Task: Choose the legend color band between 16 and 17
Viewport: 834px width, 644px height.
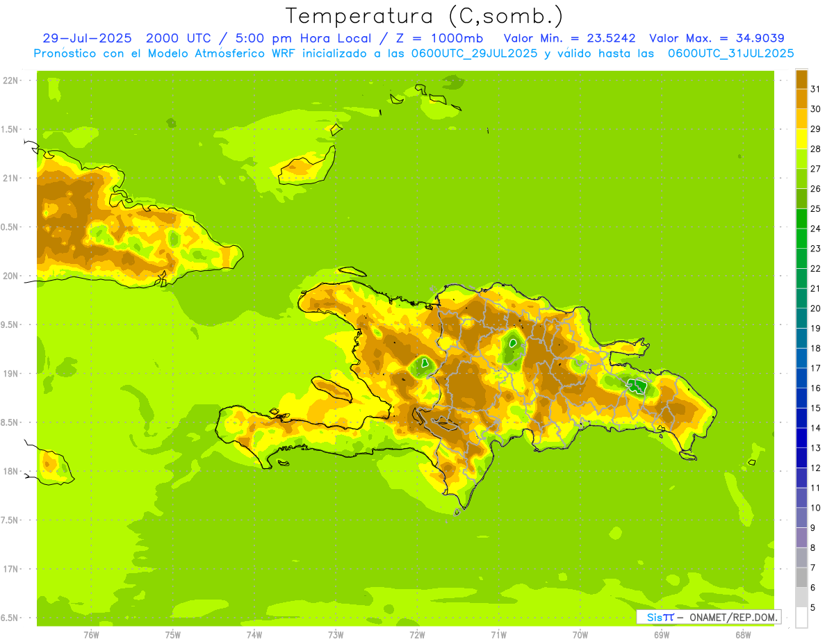Action: point(801,378)
